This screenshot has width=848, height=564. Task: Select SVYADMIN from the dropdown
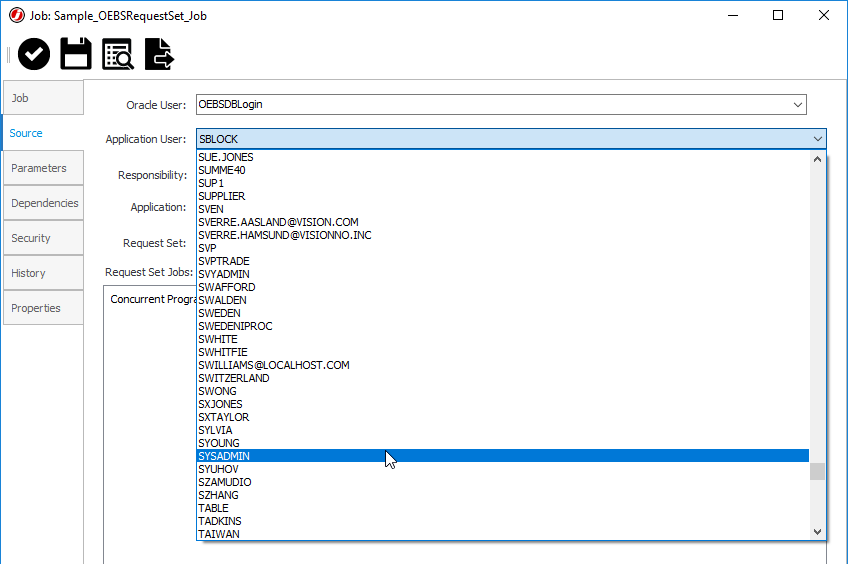coord(503,274)
